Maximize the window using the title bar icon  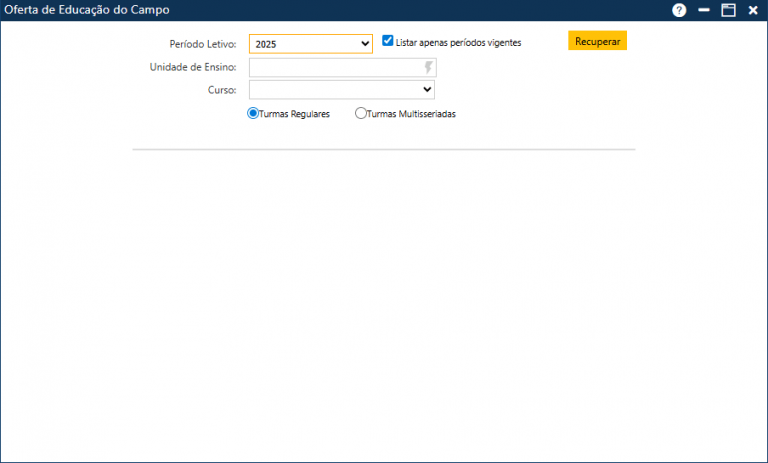tap(728, 10)
